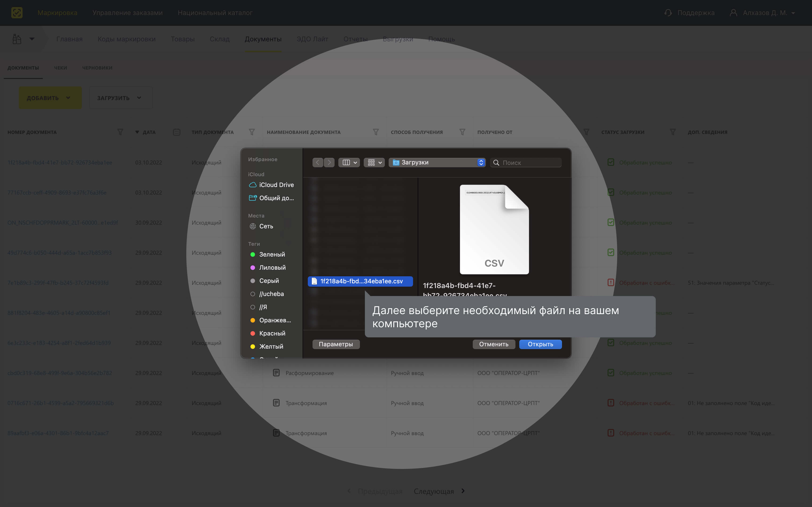Select Сеть in sidebar

coord(262,226)
